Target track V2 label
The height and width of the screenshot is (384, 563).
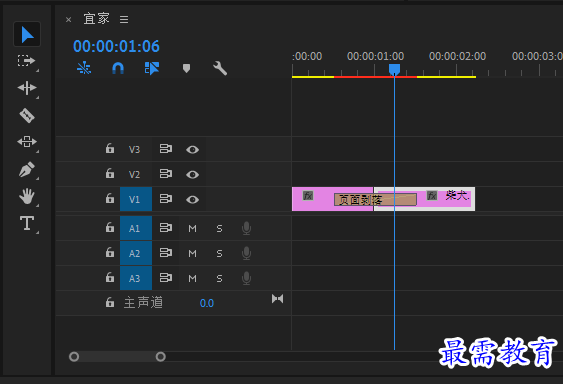tap(134, 175)
